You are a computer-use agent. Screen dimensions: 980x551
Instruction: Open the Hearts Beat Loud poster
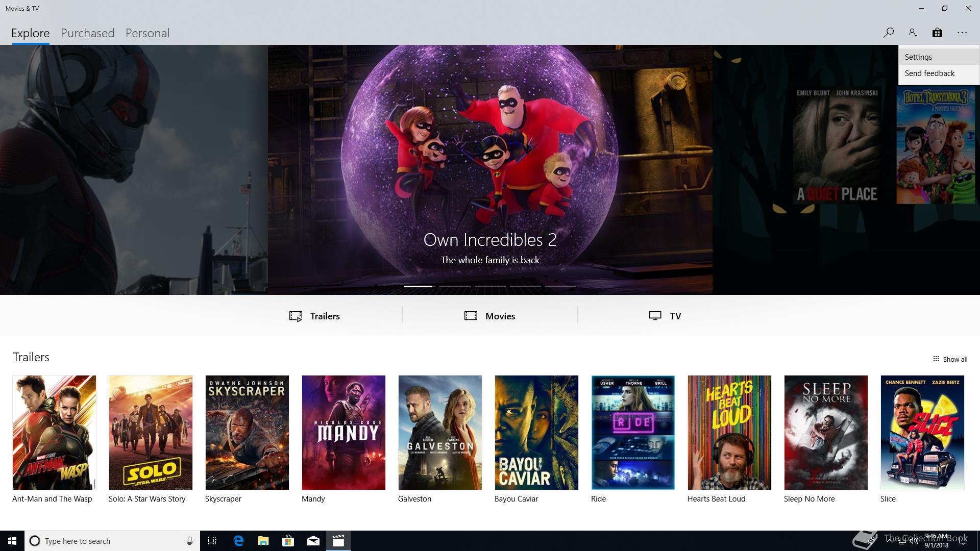[x=729, y=433]
